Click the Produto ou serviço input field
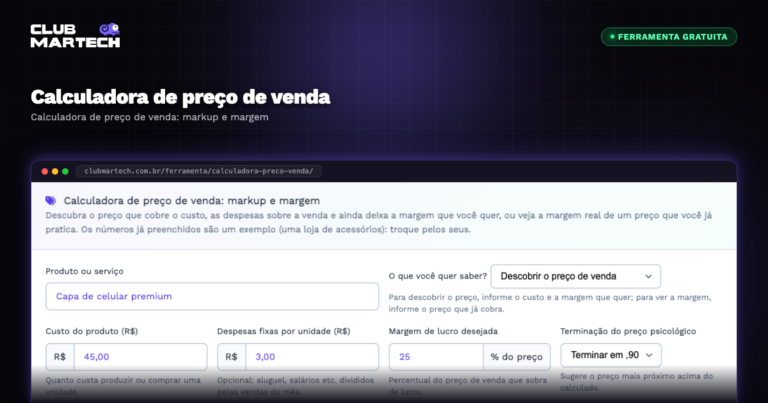768x403 pixels. coord(212,296)
